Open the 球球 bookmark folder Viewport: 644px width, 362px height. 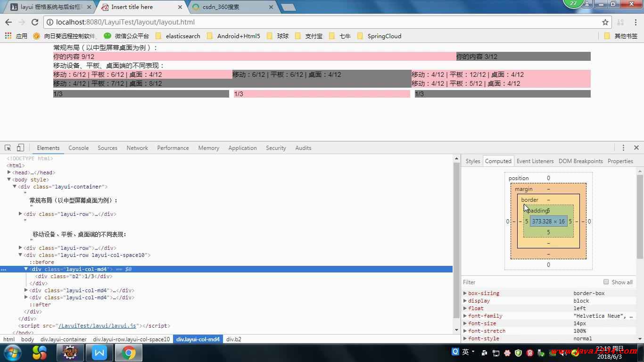(x=278, y=36)
